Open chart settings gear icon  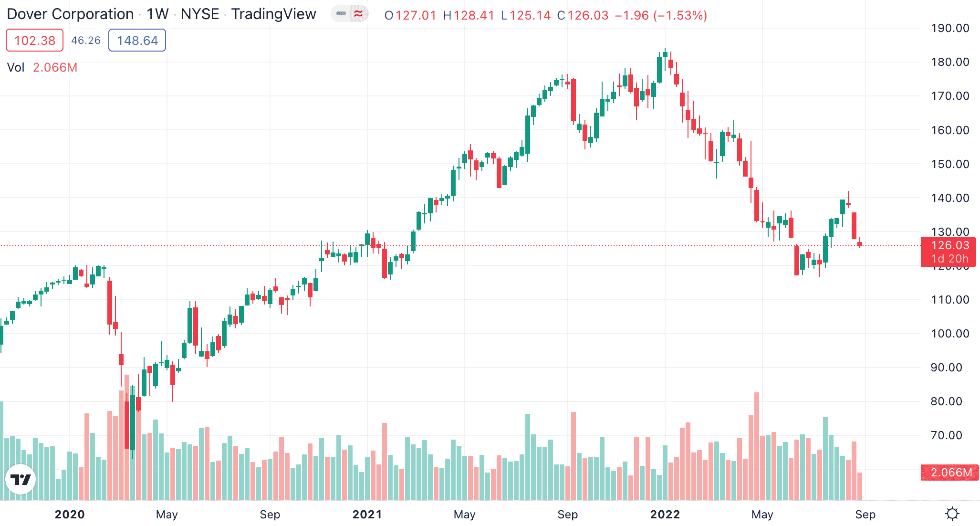952,514
